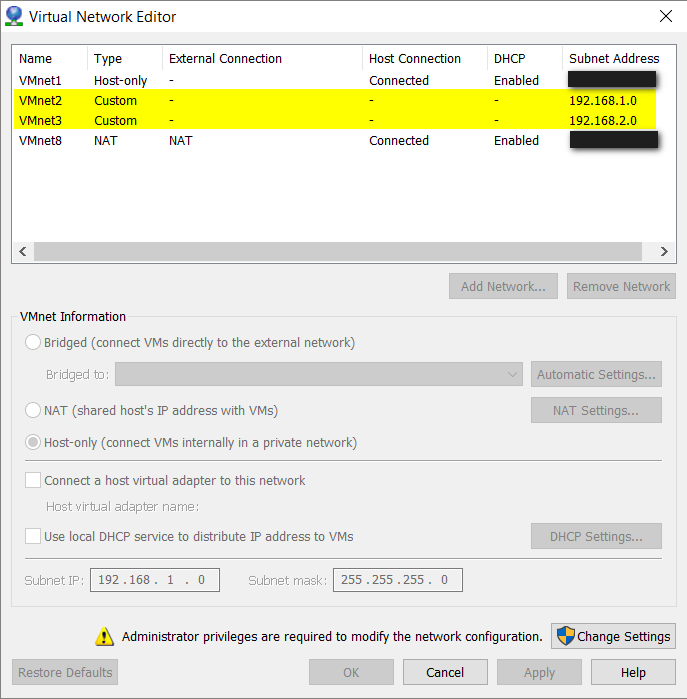Open Automatic Settings dialog
Screen dimensions: 687x699
click(596, 374)
